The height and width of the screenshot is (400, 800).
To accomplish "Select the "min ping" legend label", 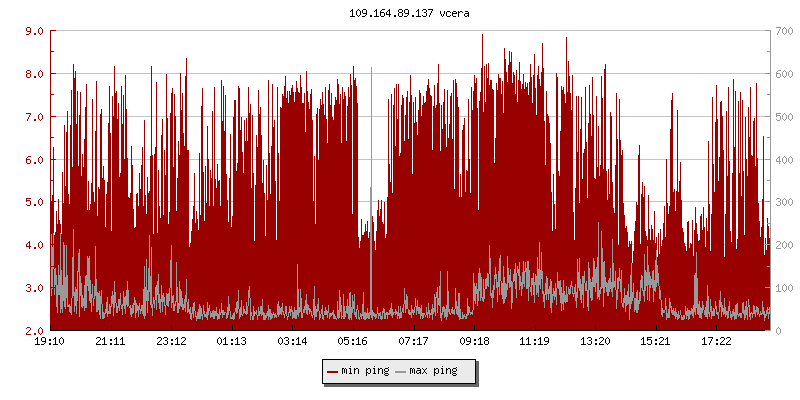I will (364, 371).
